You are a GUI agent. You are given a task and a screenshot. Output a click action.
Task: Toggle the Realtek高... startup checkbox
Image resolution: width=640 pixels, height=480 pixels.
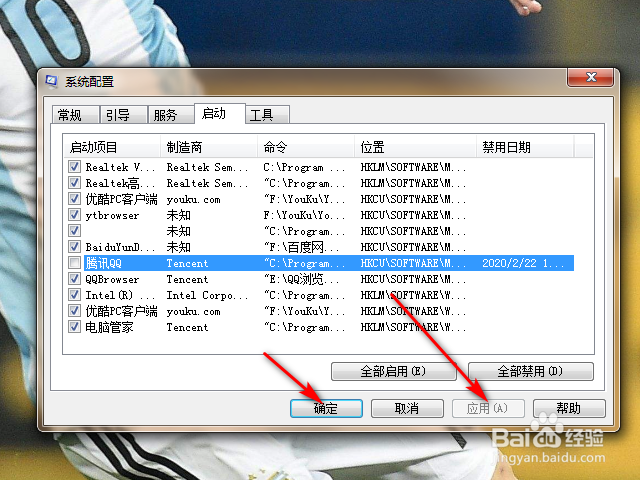point(74,182)
